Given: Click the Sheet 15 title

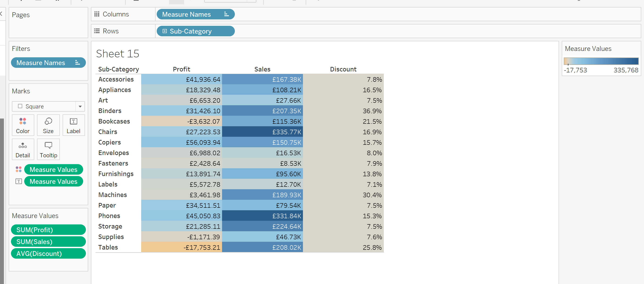Looking at the screenshot, I should tap(117, 54).
